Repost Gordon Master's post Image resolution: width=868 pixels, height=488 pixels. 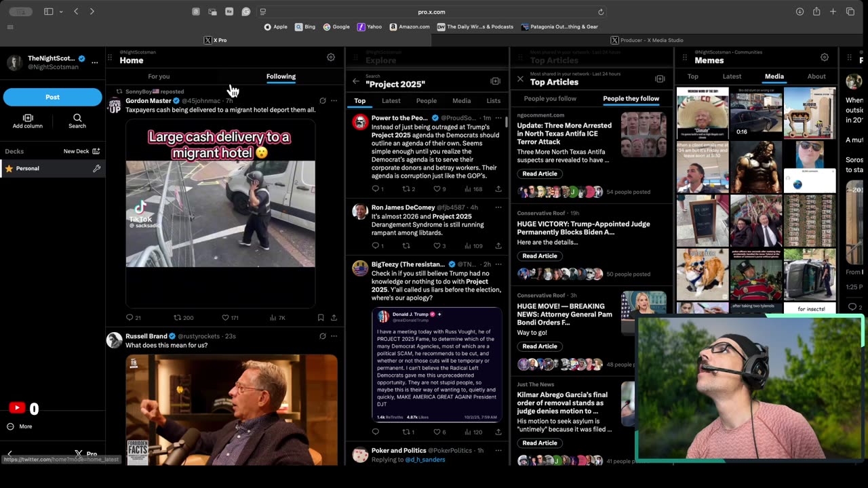pos(178,317)
